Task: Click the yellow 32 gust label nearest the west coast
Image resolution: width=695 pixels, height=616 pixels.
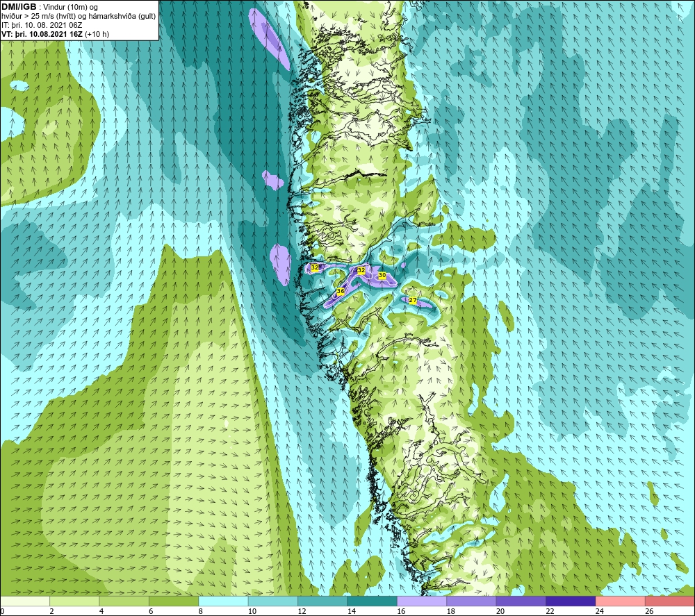Action: click(x=315, y=267)
